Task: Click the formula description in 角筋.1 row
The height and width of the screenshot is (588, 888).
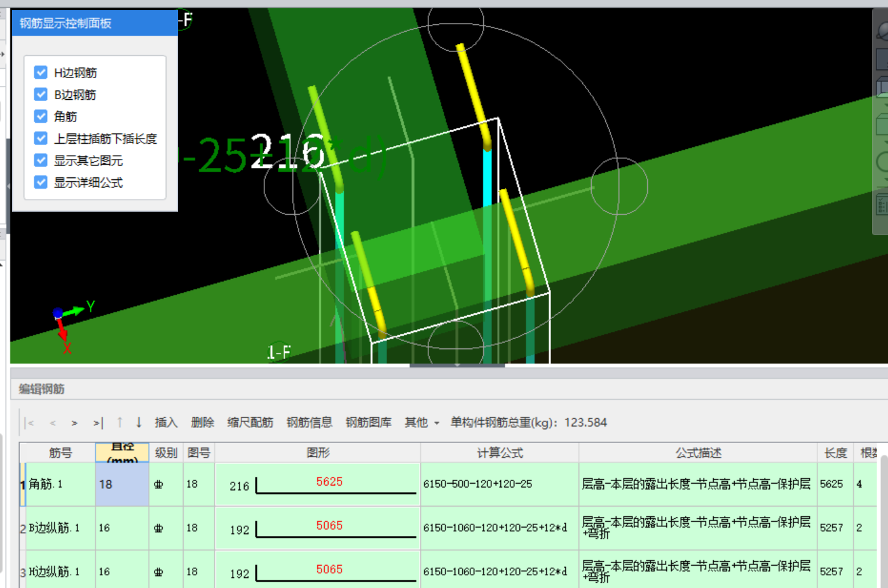Action: [697, 484]
